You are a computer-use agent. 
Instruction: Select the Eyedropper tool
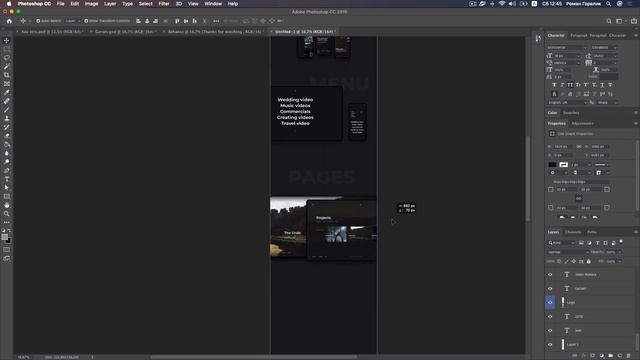(x=7, y=92)
